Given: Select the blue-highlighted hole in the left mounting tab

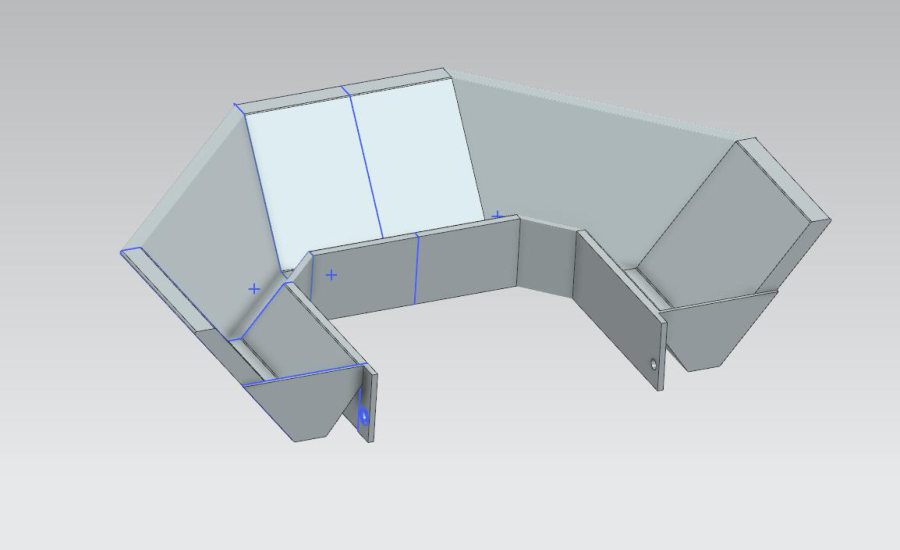Looking at the screenshot, I should 363,415.
